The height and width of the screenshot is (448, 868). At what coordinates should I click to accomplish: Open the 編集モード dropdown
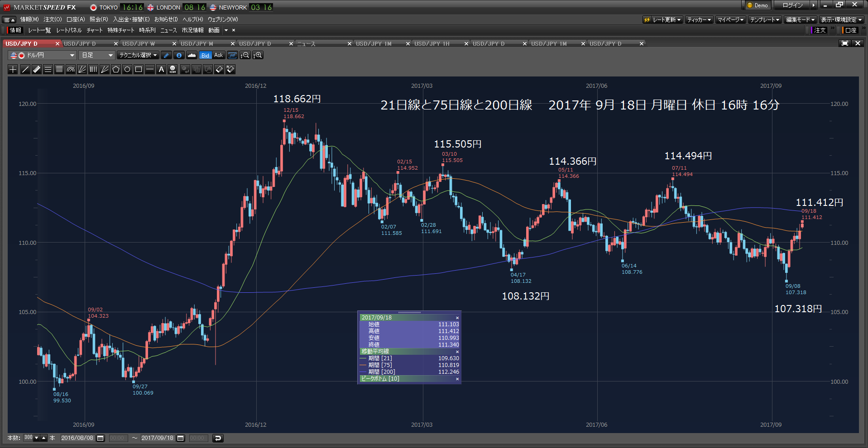(801, 20)
